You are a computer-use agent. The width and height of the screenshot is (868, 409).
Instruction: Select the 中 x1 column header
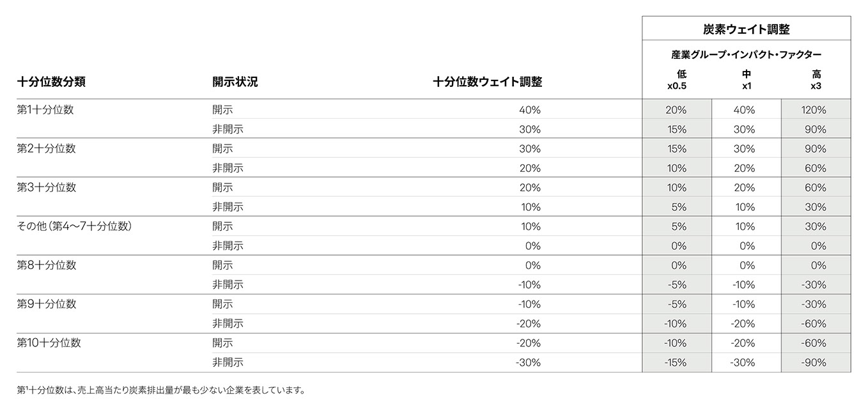[746, 80]
